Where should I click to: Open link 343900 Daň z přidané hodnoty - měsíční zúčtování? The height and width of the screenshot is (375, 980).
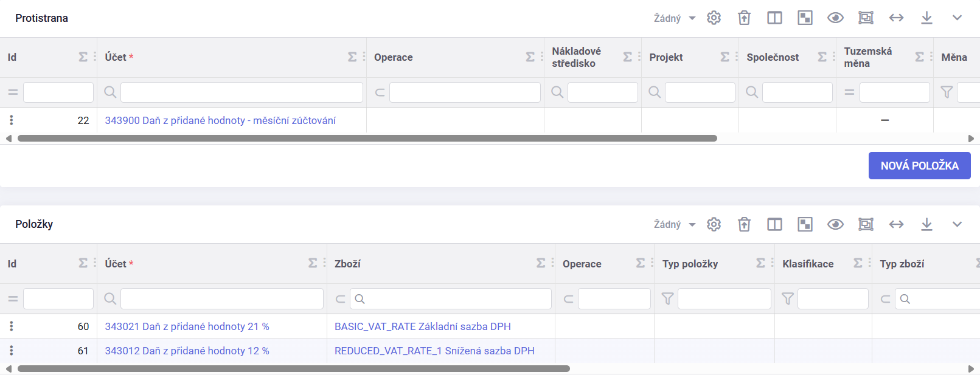tap(220, 120)
